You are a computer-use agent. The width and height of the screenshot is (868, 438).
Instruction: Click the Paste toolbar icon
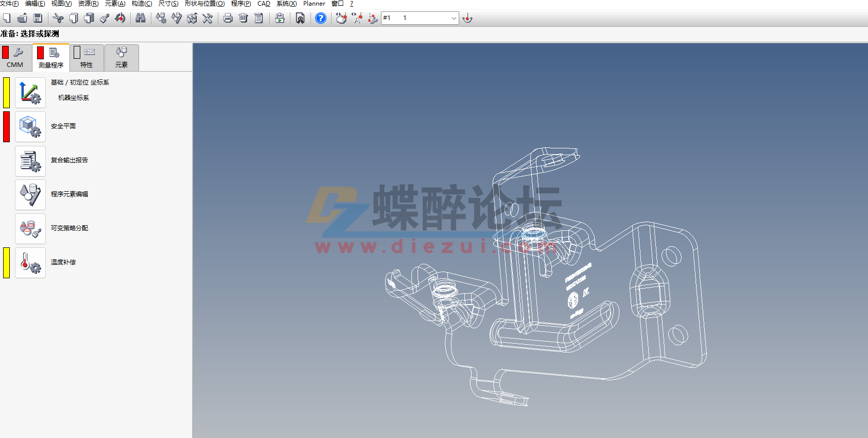click(x=89, y=19)
